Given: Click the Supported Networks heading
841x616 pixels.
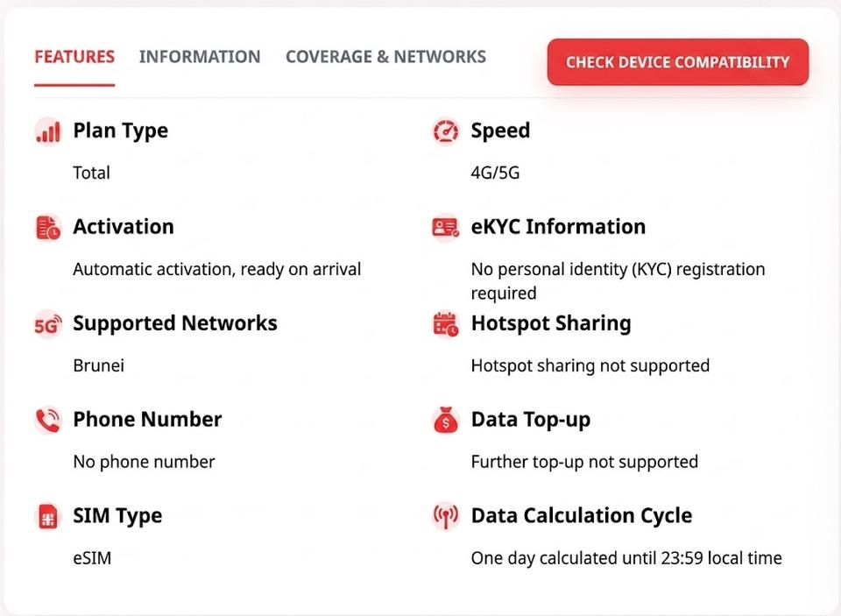Looking at the screenshot, I should coord(175,323).
